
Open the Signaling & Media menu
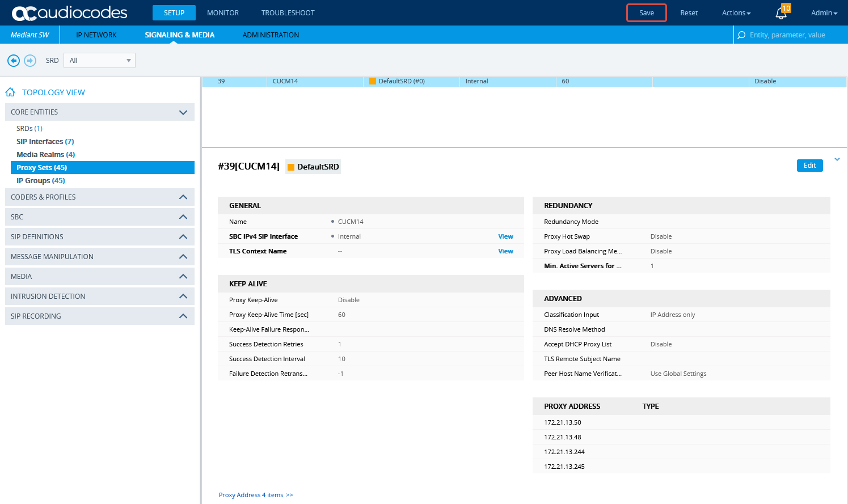[x=180, y=35]
